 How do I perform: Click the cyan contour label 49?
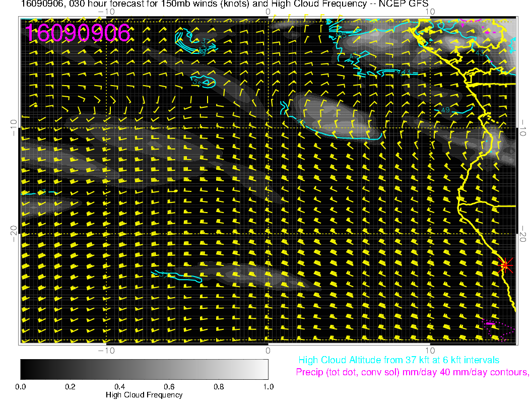coord(445,110)
